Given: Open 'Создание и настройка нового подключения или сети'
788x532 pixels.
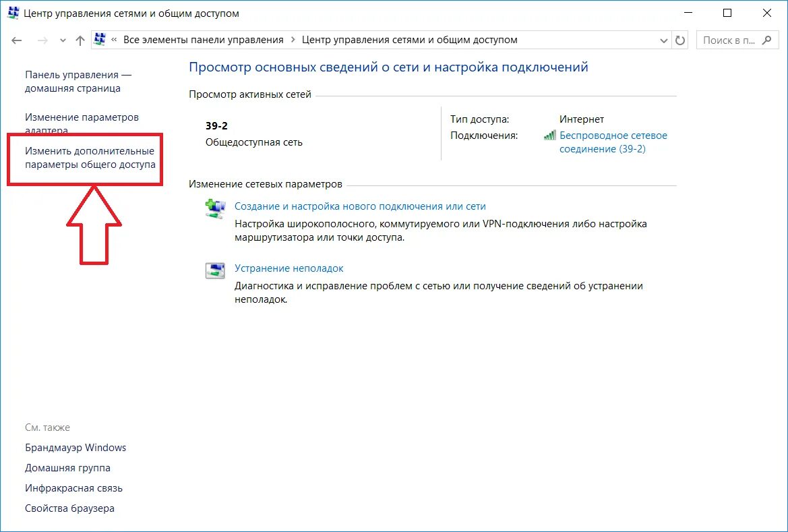Looking at the screenshot, I should tap(360, 206).
